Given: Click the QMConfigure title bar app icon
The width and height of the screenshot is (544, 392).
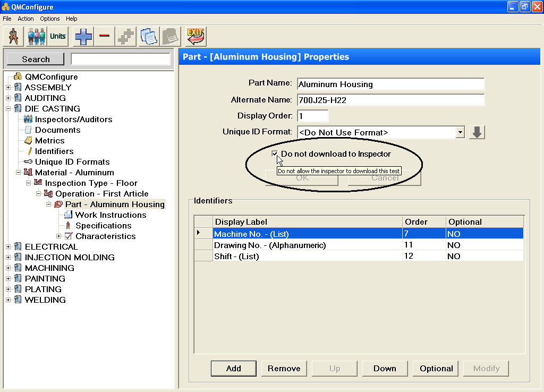Looking at the screenshot, I should 5,6.
